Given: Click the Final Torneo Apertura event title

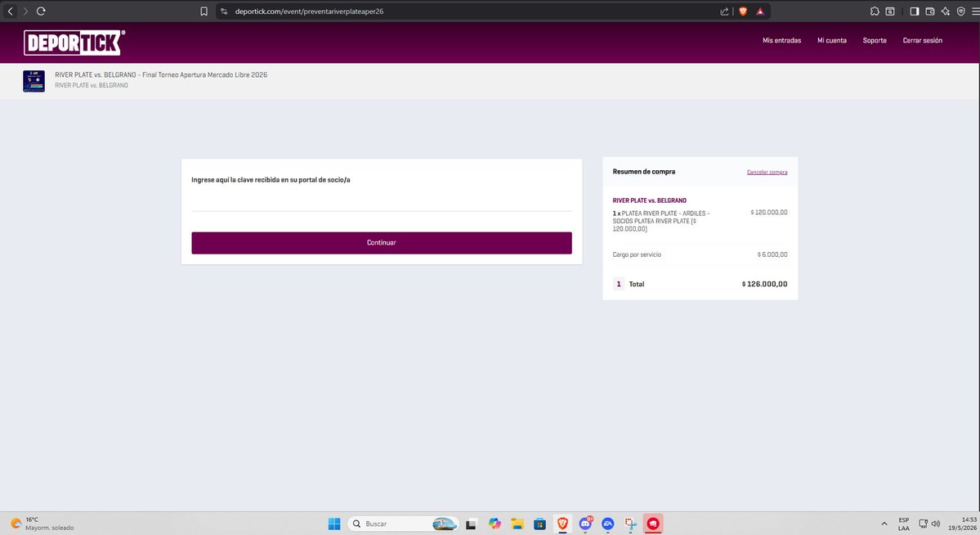Looking at the screenshot, I should tap(161, 75).
